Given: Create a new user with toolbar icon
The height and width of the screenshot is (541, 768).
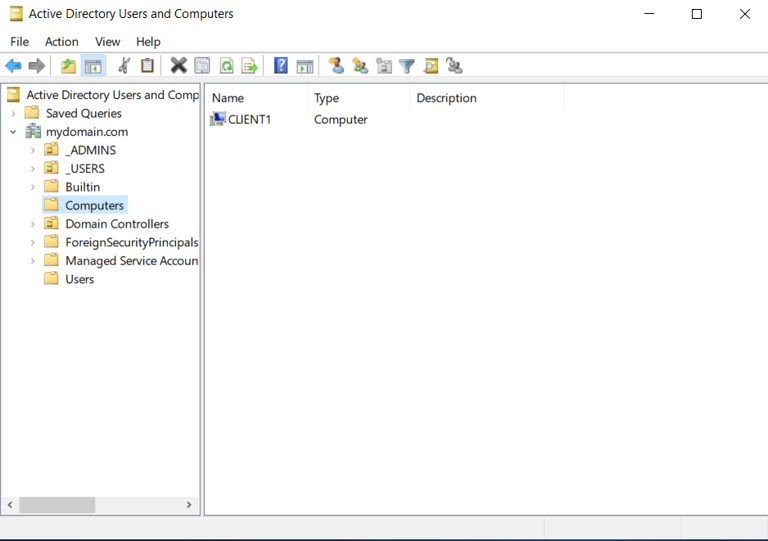Looking at the screenshot, I should tap(336, 66).
